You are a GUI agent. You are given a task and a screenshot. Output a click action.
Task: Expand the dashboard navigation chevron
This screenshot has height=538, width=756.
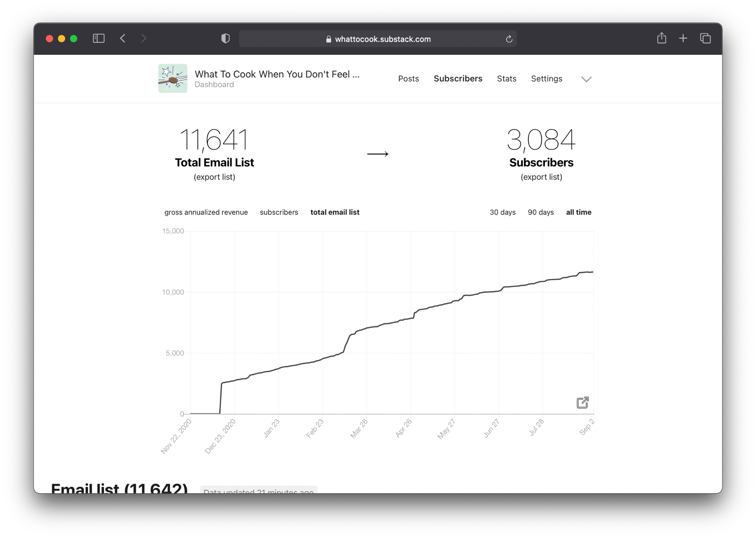pyautogui.click(x=586, y=79)
